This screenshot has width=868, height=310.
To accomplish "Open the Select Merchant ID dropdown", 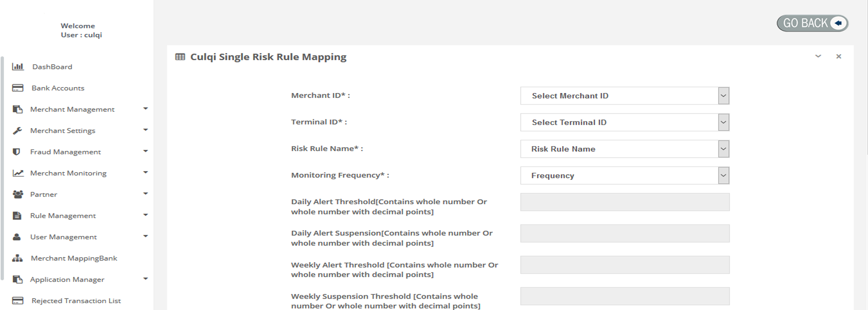I will (624, 96).
